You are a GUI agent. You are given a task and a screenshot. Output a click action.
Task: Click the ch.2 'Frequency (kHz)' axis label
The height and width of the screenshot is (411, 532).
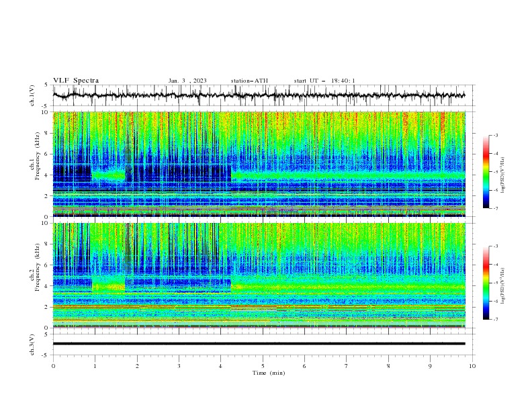[x=38, y=267]
